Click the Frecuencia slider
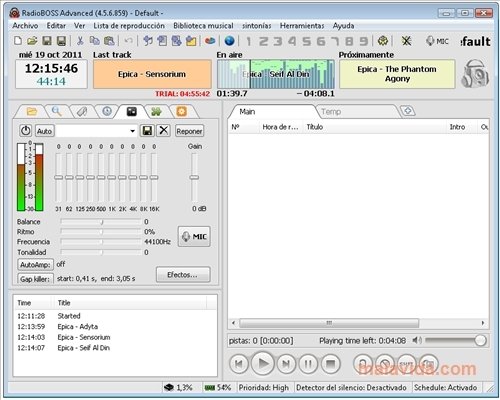 [101, 242]
